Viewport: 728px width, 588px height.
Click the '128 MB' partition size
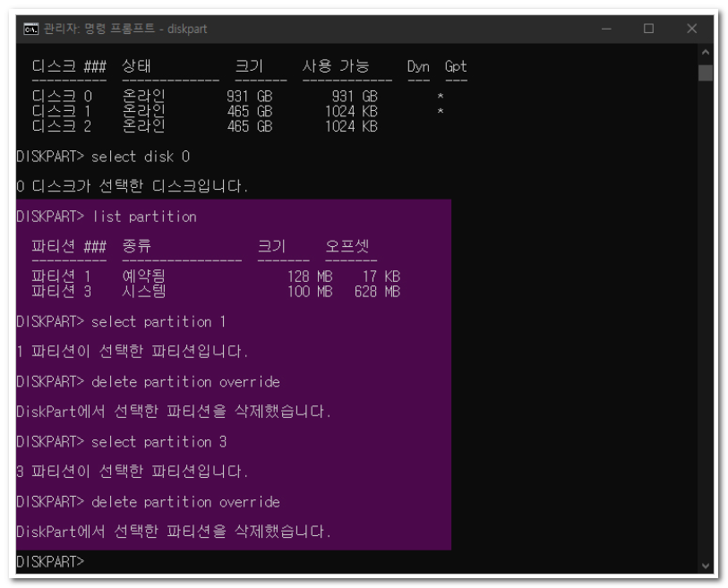(310, 277)
